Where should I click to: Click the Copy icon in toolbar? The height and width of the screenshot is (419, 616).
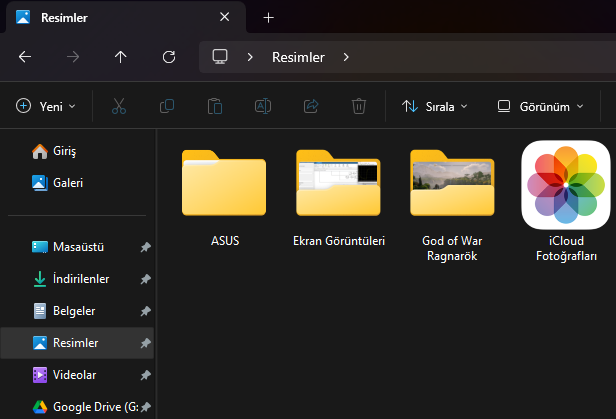167,106
